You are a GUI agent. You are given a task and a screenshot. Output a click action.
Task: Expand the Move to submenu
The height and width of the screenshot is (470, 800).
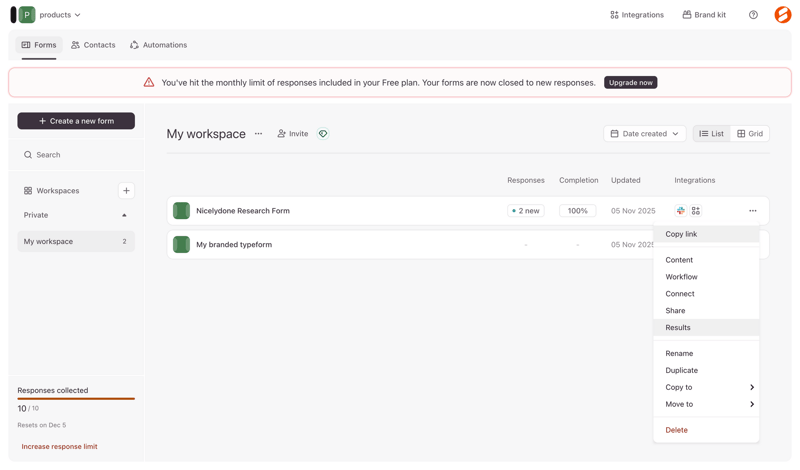click(x=706, y=404)
